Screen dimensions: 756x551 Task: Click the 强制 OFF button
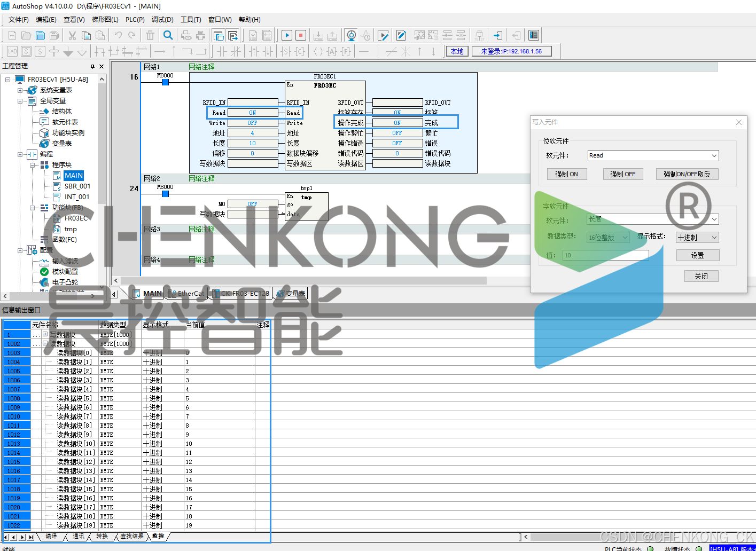622,174
